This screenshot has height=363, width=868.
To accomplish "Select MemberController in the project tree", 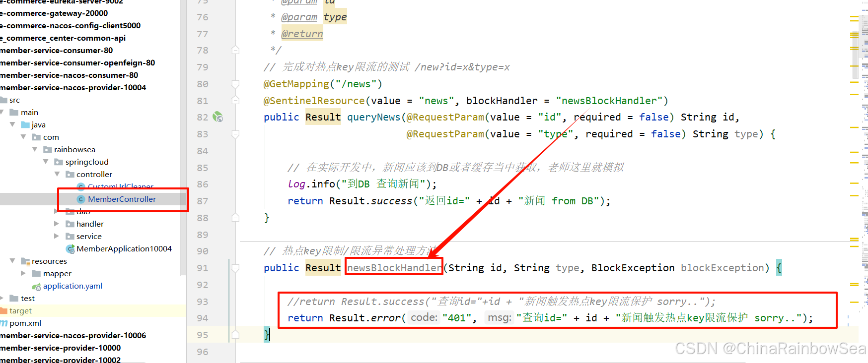I will click(x=122, y=199).
